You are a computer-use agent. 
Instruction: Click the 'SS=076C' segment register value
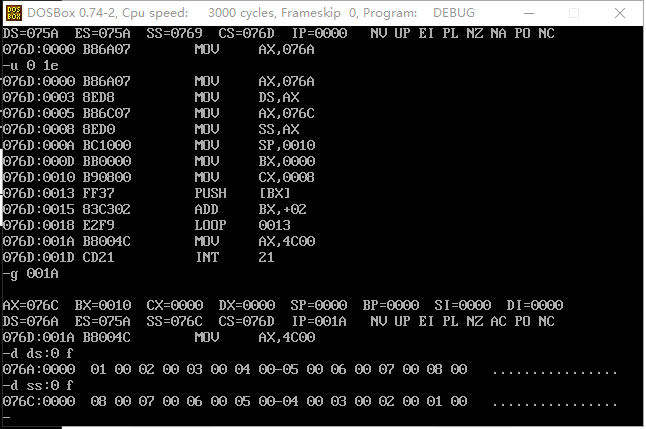[x=175, y=322]
